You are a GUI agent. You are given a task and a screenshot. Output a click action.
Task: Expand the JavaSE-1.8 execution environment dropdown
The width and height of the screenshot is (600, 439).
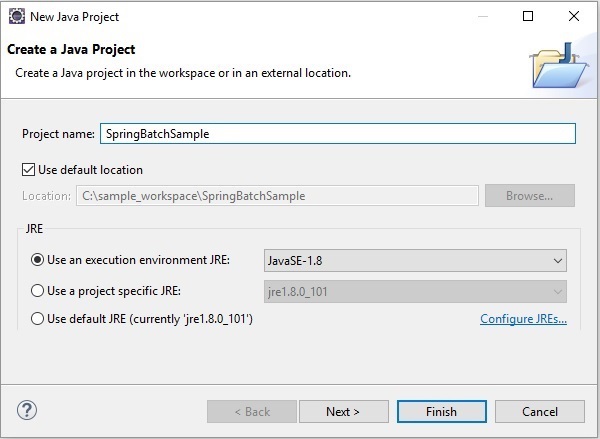click(415, 261)
